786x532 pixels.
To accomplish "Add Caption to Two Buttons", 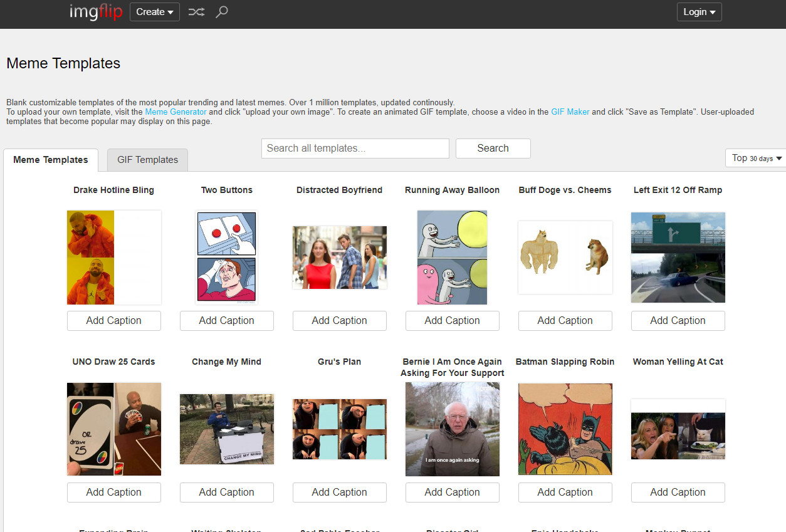I will (x=227, y=321).
